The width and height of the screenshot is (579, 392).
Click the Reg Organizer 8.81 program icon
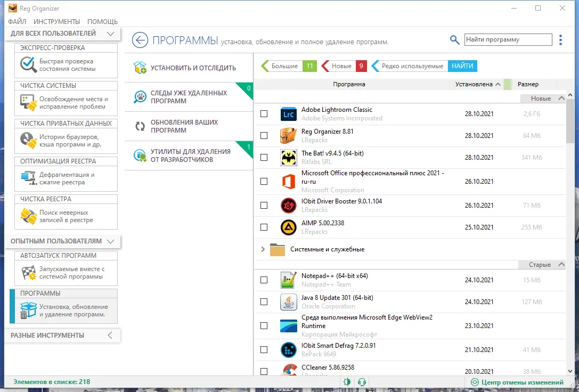pyautogui.click(x=288, y=136)
